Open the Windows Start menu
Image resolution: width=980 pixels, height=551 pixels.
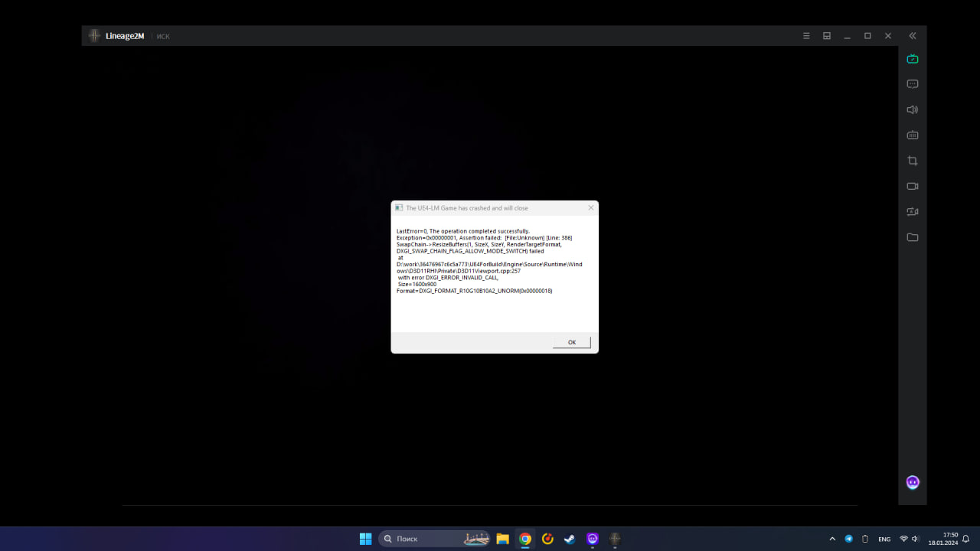point(366,539)
